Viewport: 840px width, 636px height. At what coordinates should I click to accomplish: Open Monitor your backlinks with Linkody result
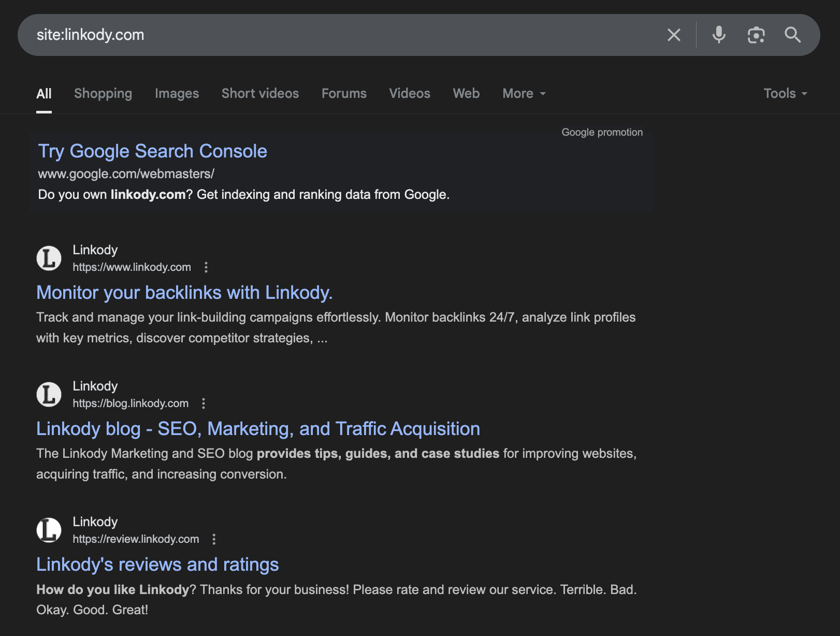184,293
